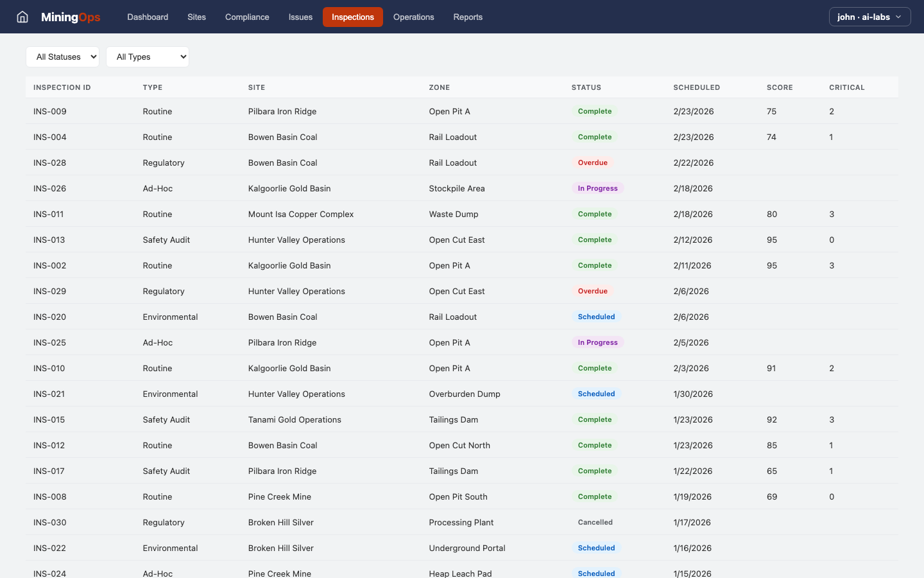
Task: Click the Overdue badge on INS-028
Action: point(592,162)
